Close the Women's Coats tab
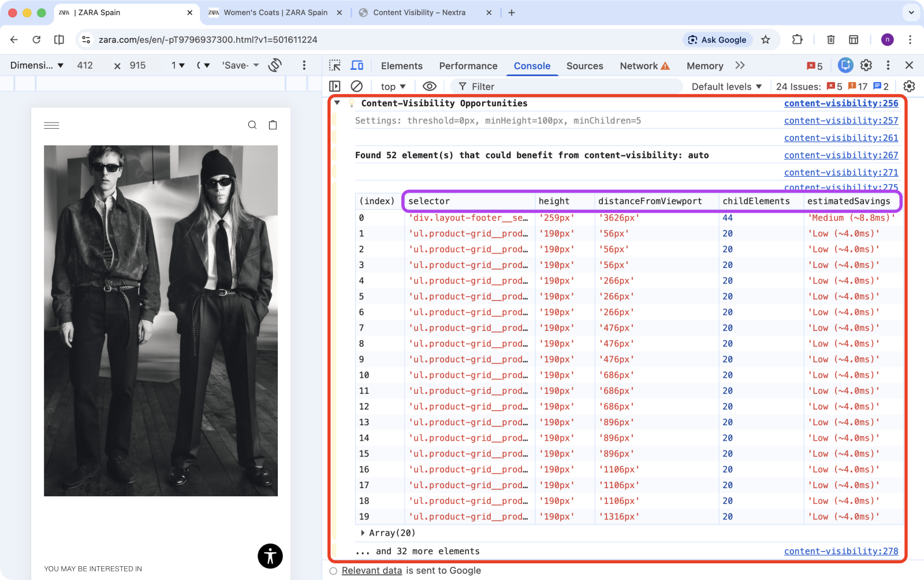This screenshot has height=580, width=924. [340, 12]
